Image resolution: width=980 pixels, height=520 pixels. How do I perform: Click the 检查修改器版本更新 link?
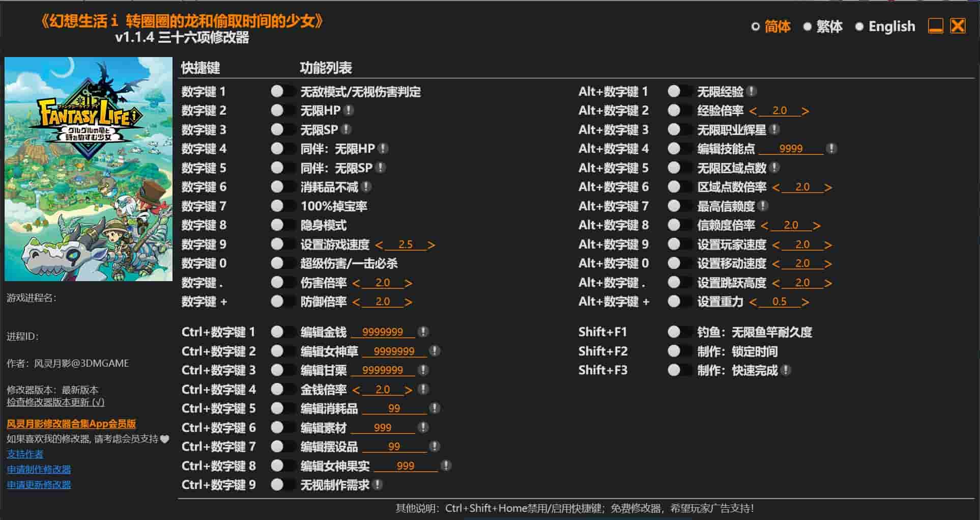pos(55,402)
